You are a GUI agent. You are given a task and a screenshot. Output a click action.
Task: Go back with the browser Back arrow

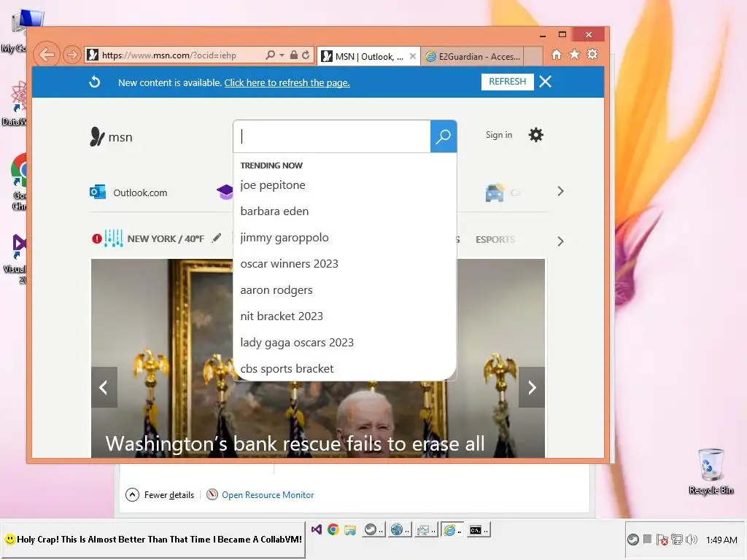click(47, 55)
